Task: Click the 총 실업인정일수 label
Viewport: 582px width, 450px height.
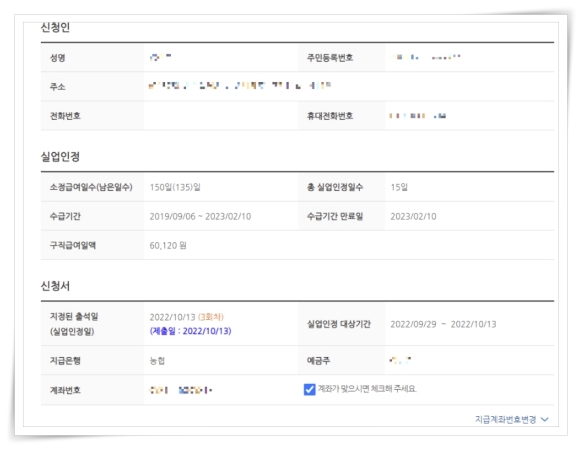Action: click(x=335, y=187)
